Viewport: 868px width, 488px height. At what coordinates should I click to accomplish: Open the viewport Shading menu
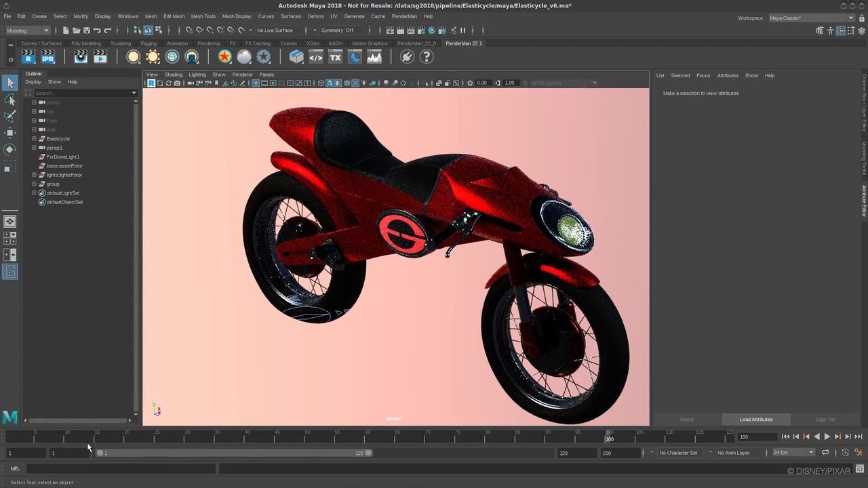[x=173, y=75]
